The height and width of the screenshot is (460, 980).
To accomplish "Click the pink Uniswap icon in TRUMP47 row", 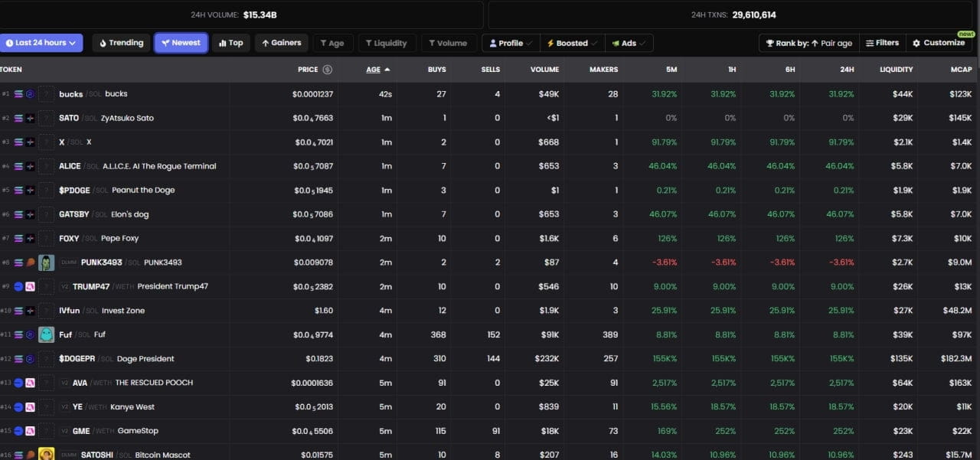I will (30, 287).
